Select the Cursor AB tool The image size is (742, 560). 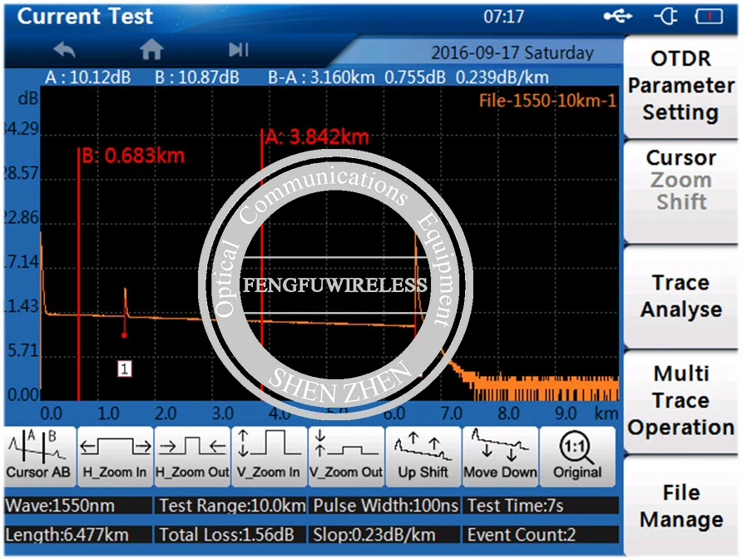pyautogui.click(x=40, y=456)
